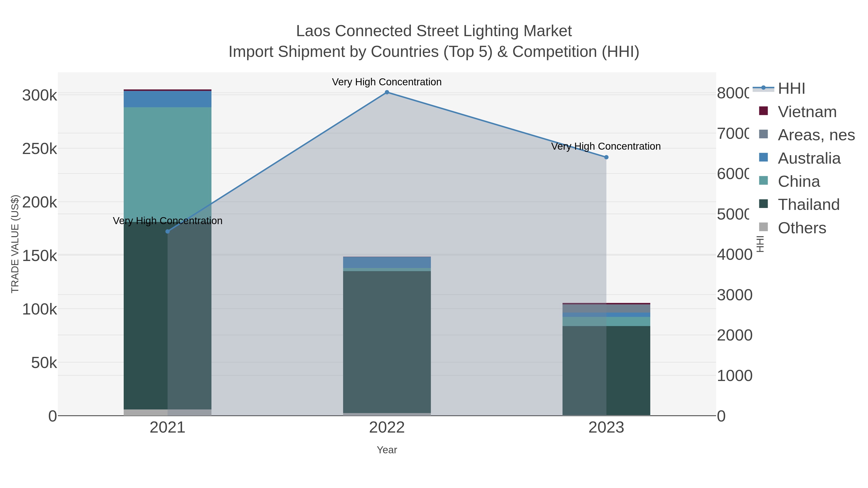
Task: Toggle the HHI legend entry
Action: point(779,89)
